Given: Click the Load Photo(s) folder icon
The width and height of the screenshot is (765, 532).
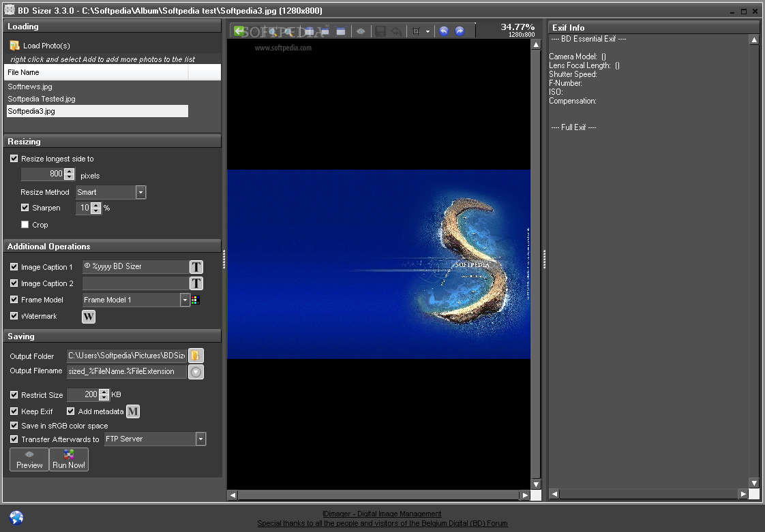Looking at the screenshot, I should [x=14, y=46].
